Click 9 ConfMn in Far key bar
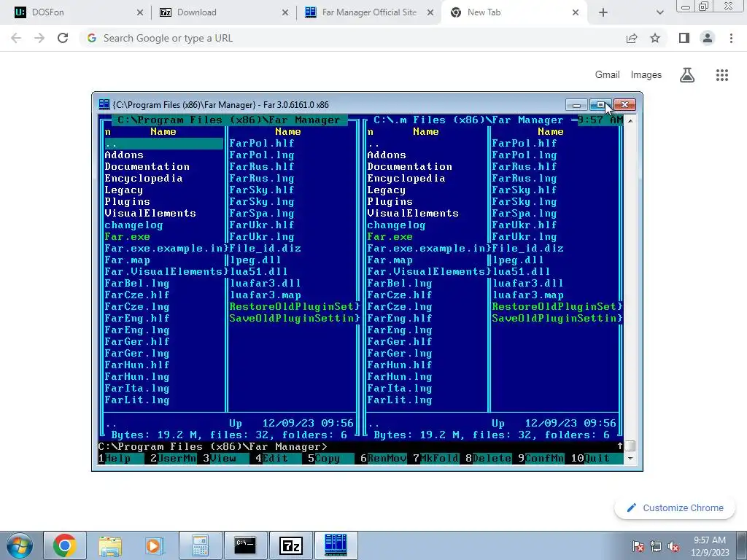Screen dimensions: 747x560 [541, 458]
